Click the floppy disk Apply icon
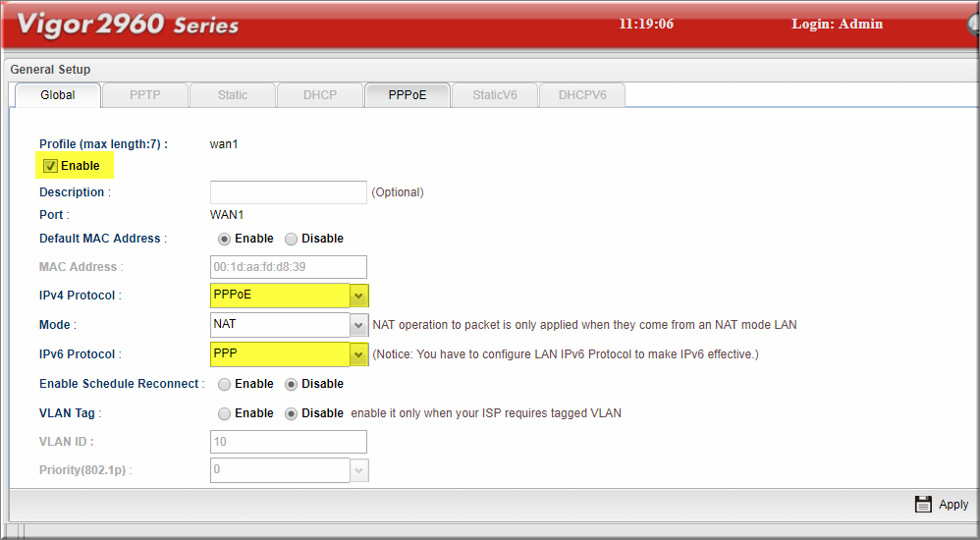 [923, 504]
